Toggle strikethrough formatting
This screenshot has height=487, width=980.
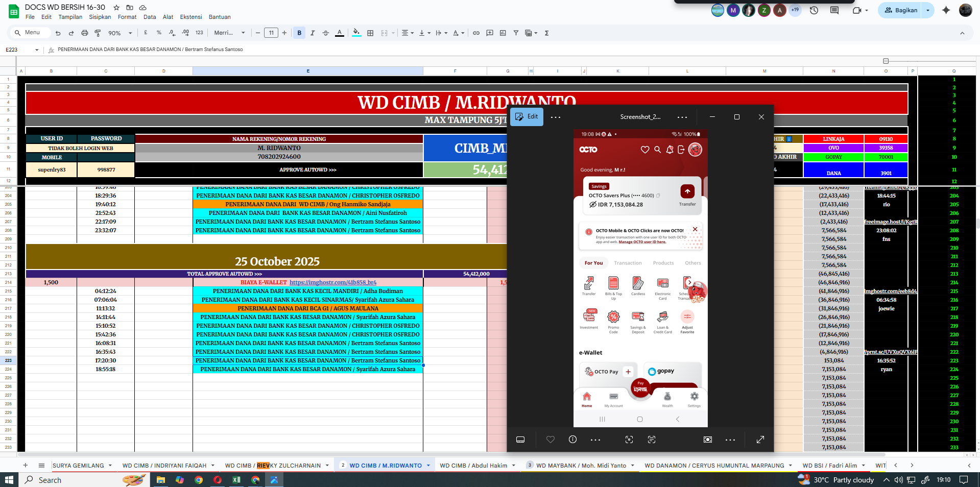[x=326, y=33]
